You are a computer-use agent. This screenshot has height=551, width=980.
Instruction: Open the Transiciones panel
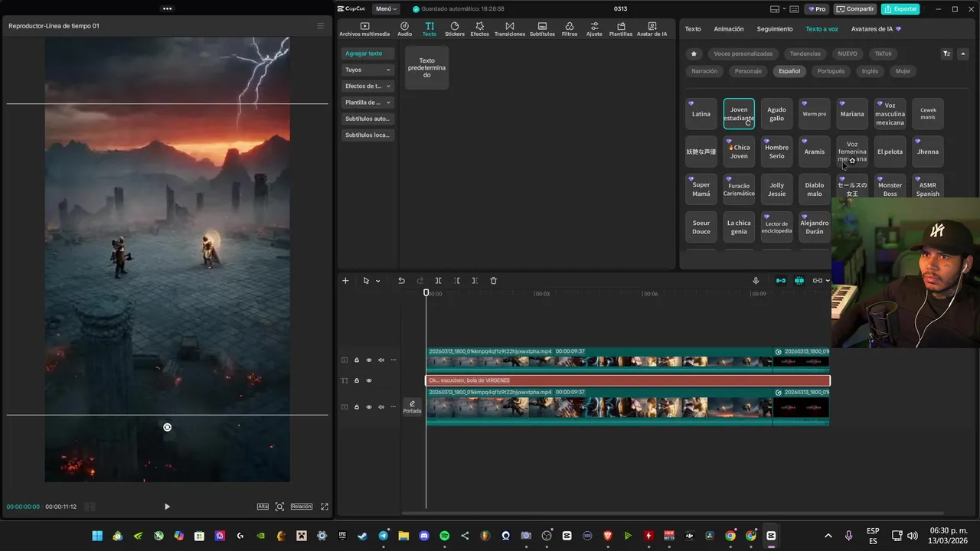(509, 29)
